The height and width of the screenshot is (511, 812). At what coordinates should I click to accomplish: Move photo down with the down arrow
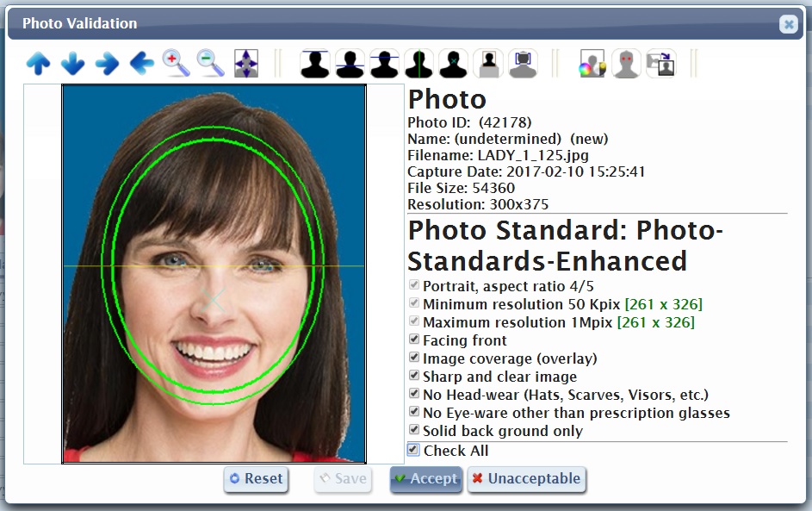tap(72, 64)
